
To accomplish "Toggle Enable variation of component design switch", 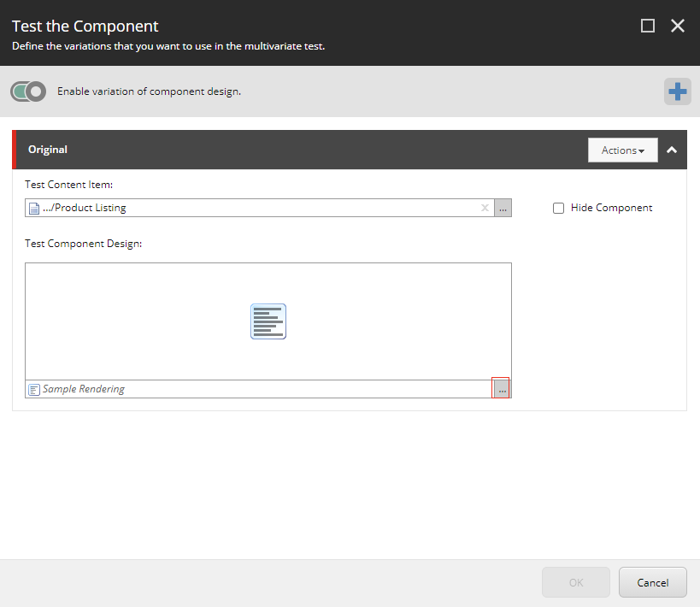I will [28, 91].
